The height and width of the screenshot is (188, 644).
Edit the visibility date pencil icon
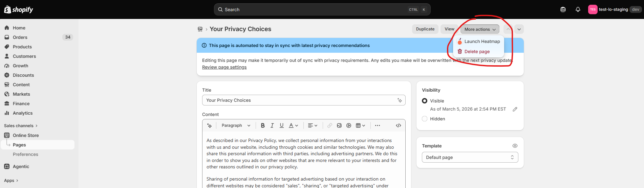point(515,109)
